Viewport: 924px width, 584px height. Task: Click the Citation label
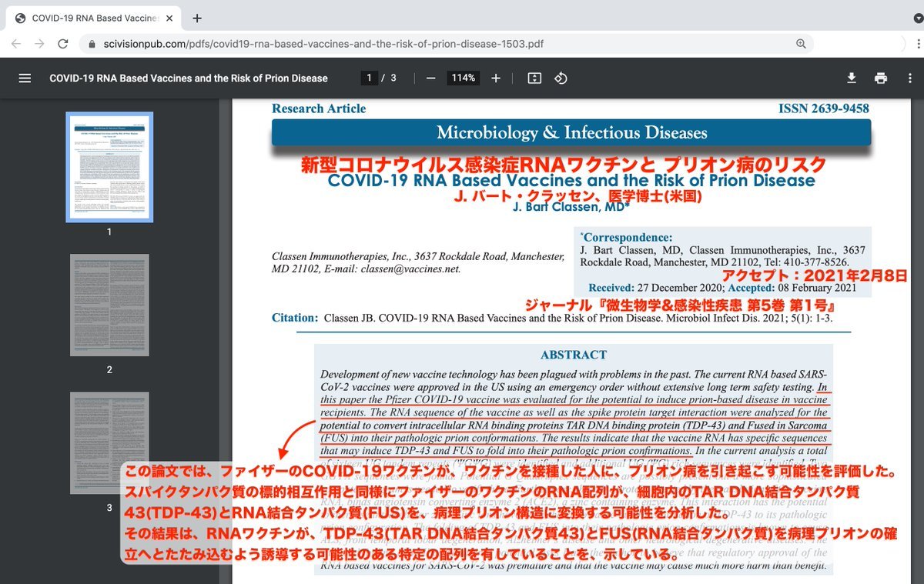(295, 318)
